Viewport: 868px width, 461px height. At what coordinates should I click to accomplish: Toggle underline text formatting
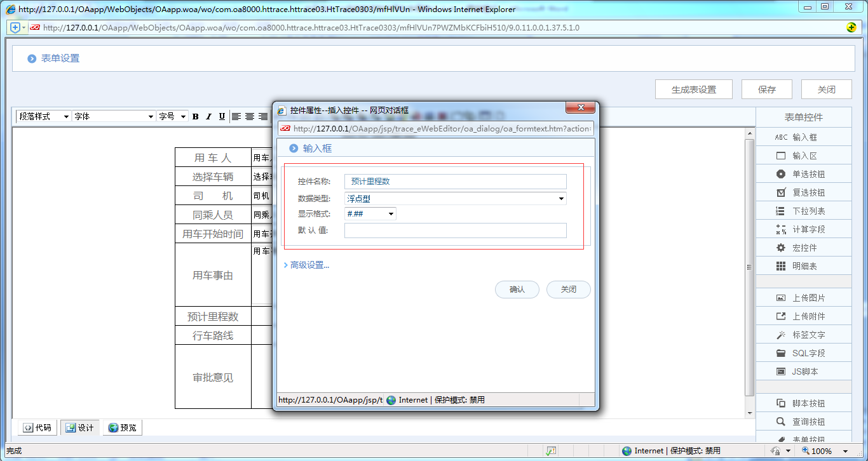(222, 117)
